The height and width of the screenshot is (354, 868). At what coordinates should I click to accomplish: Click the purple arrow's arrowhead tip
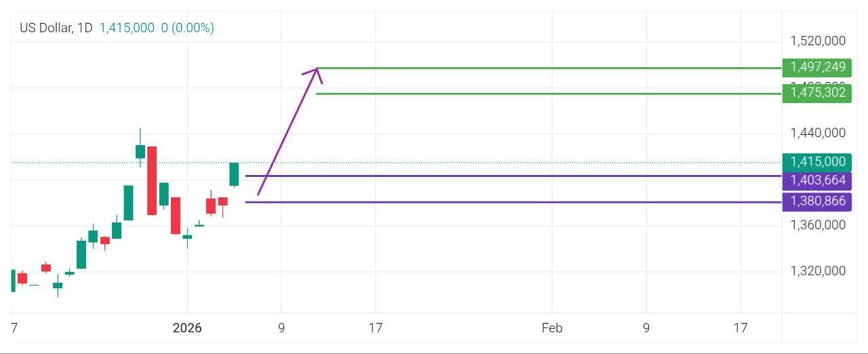coord(317,69)
